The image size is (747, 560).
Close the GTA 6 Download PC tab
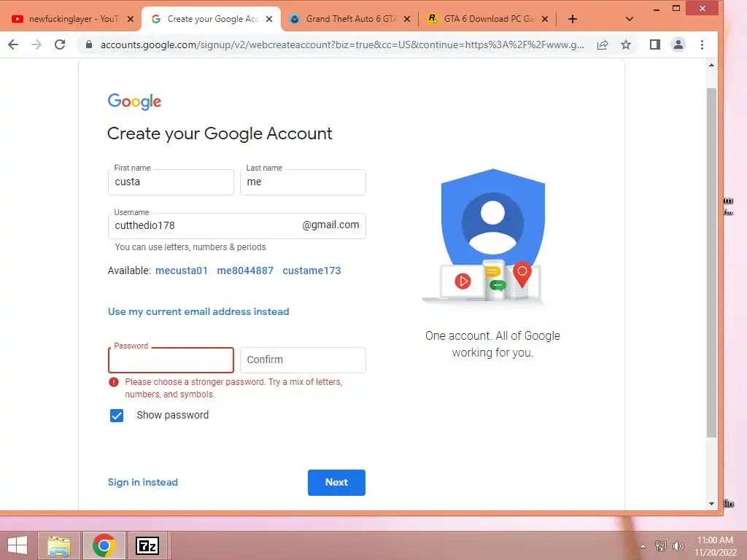pos(545,19)
